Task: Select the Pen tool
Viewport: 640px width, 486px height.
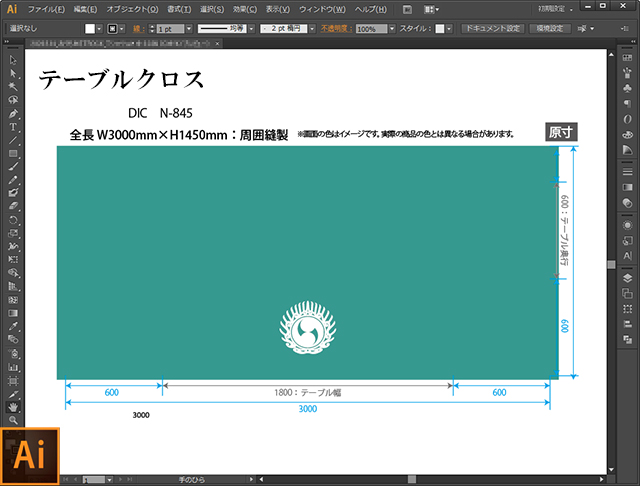Action: point(13,113)
